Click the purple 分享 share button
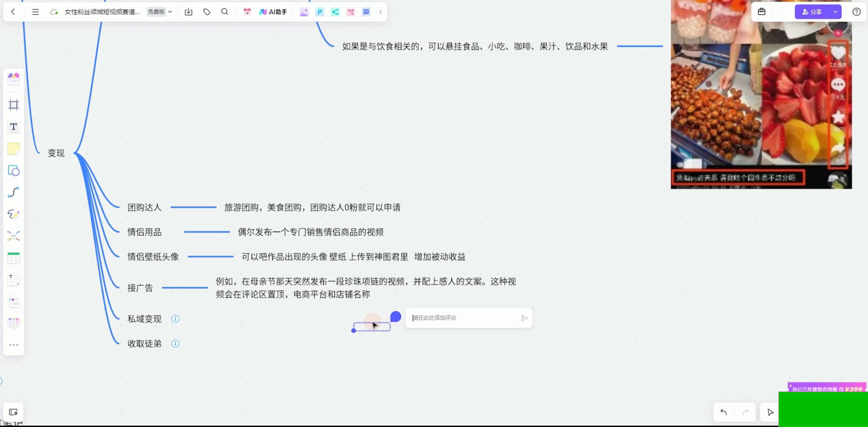 [812, 12]
